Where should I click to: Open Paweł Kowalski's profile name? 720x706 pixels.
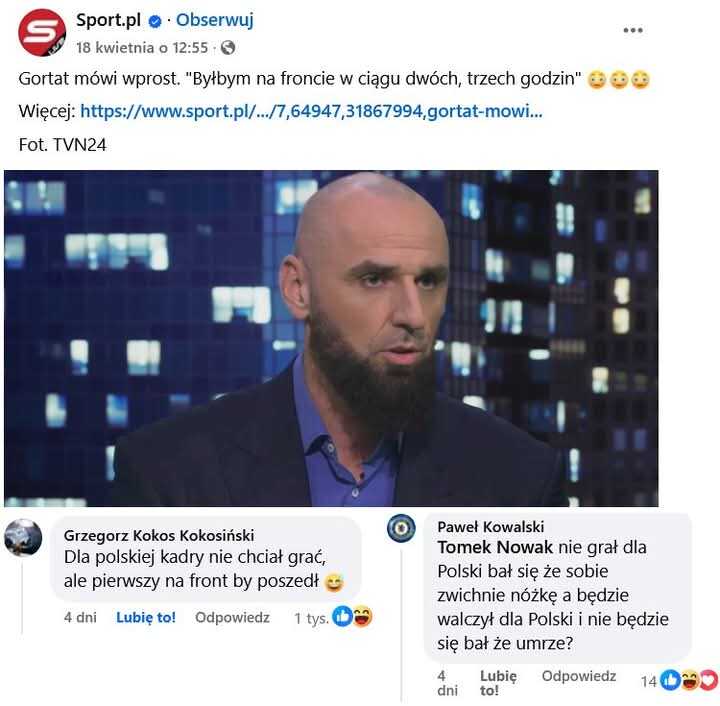click(x=491, y=527)
